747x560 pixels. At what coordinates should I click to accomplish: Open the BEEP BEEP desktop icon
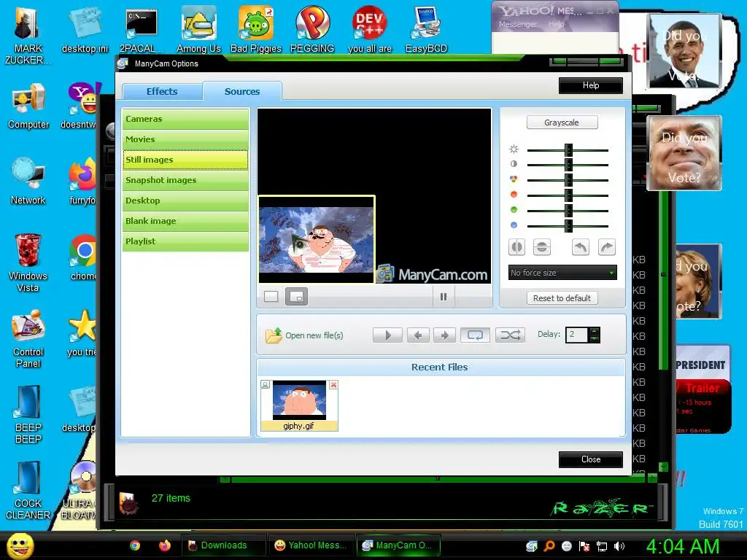[x=28, y=415]
